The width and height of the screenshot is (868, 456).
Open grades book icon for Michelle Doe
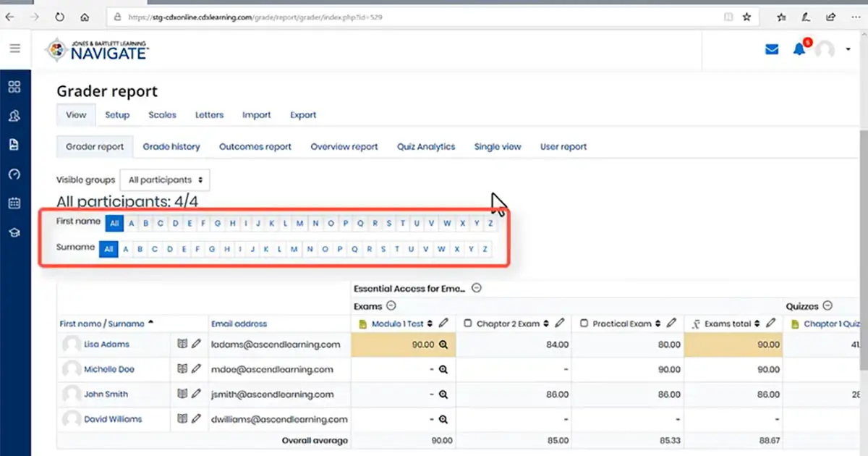182,369
